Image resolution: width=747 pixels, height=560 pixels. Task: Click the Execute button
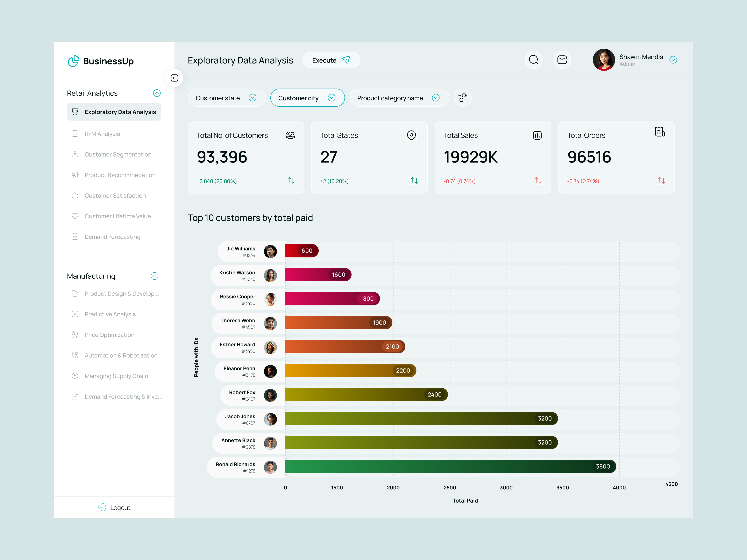pyautogui.click(x=331, y=60)
